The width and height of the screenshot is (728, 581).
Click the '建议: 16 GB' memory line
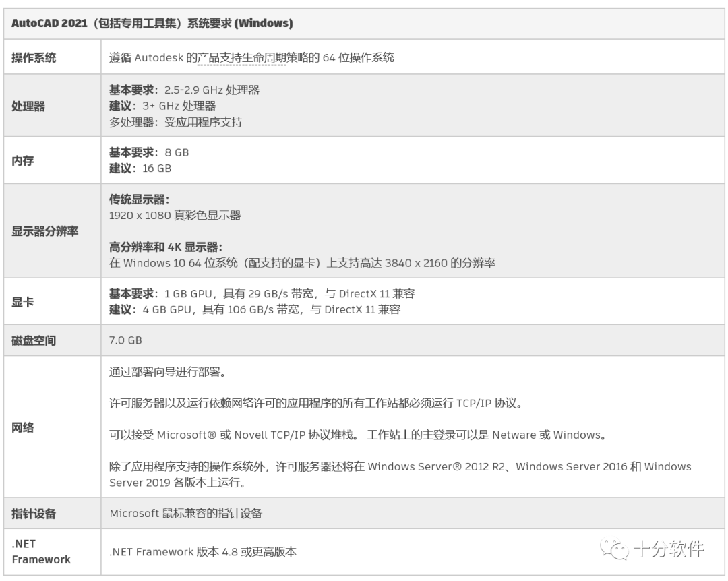pyautogui.click(x=140, y=168)
